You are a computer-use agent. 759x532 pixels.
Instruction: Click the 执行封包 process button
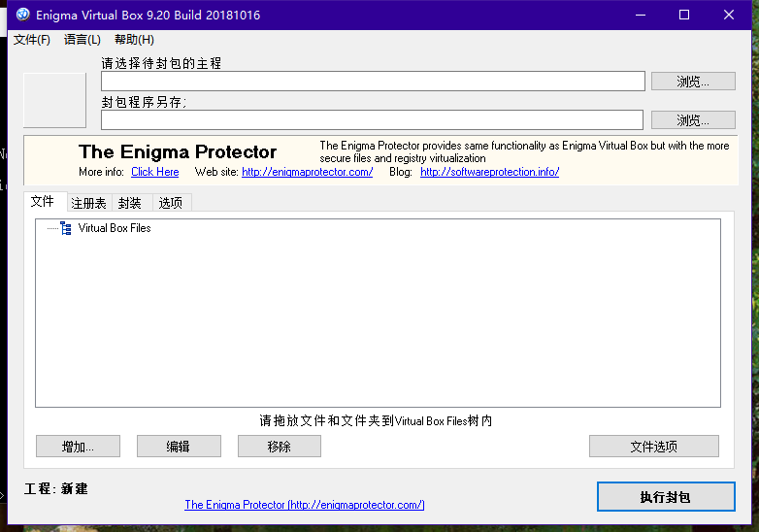pyautogui.click(x=666, y=497)
